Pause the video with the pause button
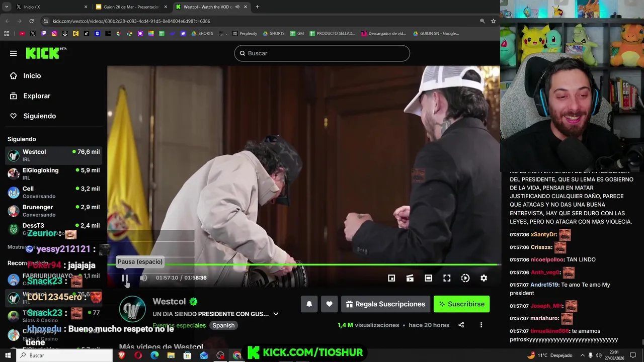Viewport: 644px width, 362px height. click(125, 278)
